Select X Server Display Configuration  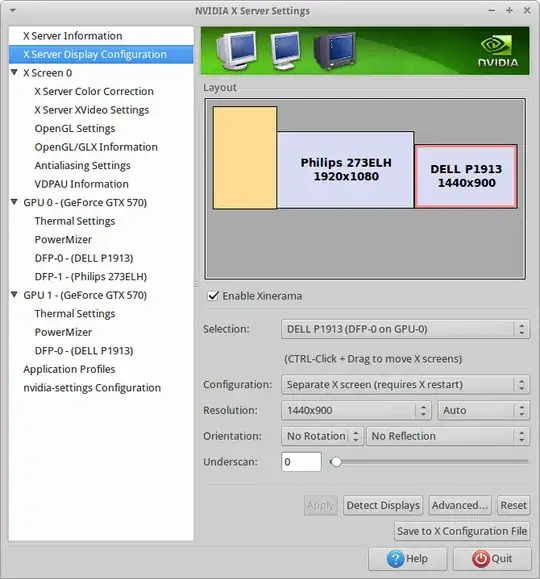(101, 54)
